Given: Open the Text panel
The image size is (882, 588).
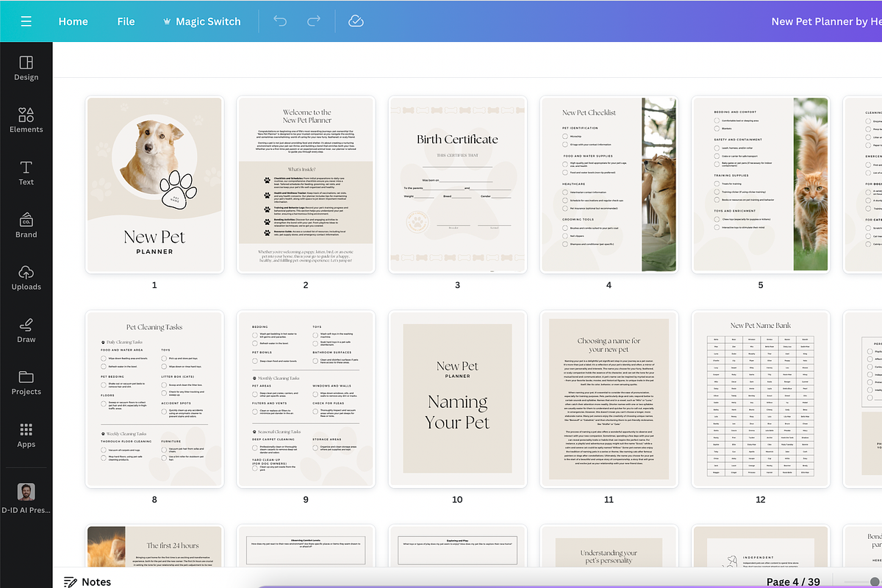Looking at the screenshot, I should tap(26, 173).
